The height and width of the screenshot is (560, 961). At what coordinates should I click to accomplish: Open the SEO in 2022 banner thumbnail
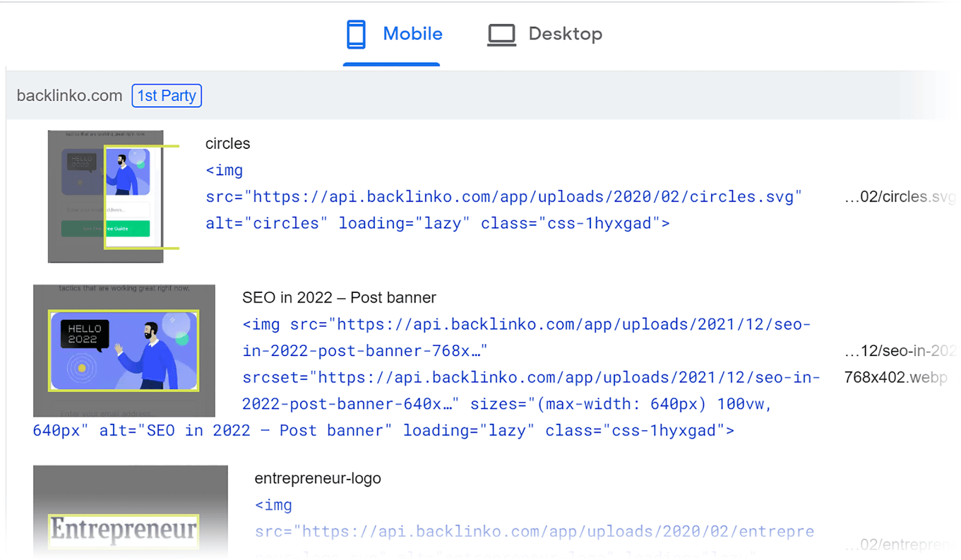pyautogui.click(x=124, y=351)
